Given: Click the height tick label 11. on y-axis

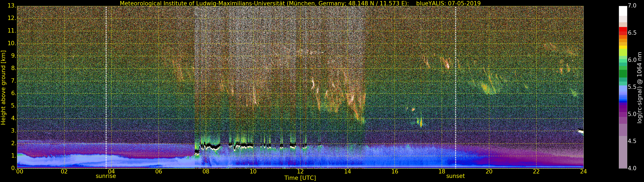Looking at the screenshot, I should 12,31.
